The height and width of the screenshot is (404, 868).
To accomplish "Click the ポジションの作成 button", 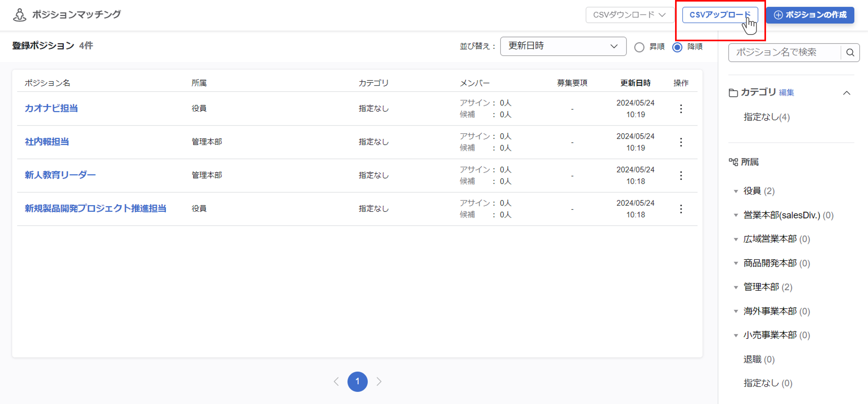I will click(x=810, y=15).
